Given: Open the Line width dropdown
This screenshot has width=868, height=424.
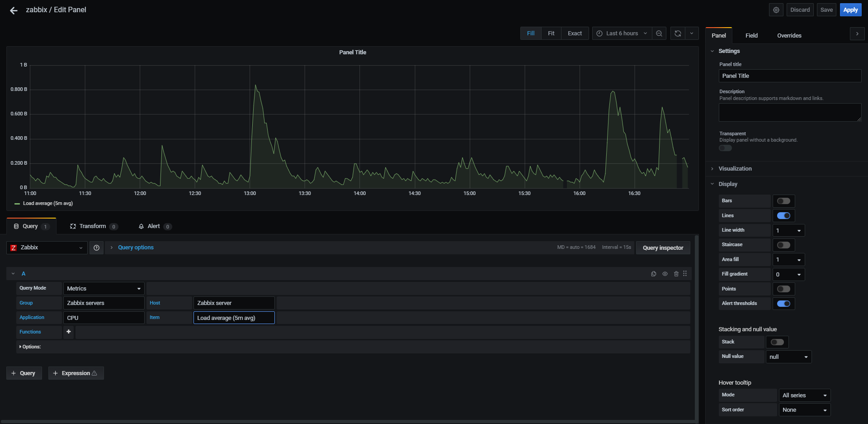Looking at the screenshot, I should pyautogui.click(x=788, y=230).
